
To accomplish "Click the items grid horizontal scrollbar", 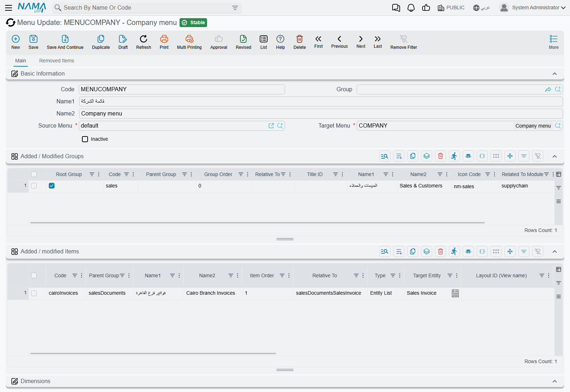I will pos(153,354).
